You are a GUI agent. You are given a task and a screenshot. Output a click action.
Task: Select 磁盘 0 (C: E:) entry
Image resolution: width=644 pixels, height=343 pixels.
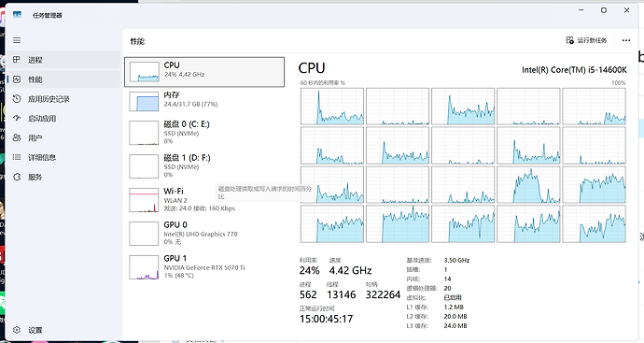pos(204,133)
